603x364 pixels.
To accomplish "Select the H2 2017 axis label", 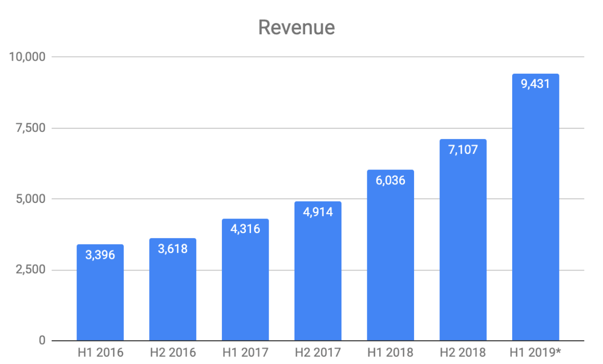I will pos(318,353).
